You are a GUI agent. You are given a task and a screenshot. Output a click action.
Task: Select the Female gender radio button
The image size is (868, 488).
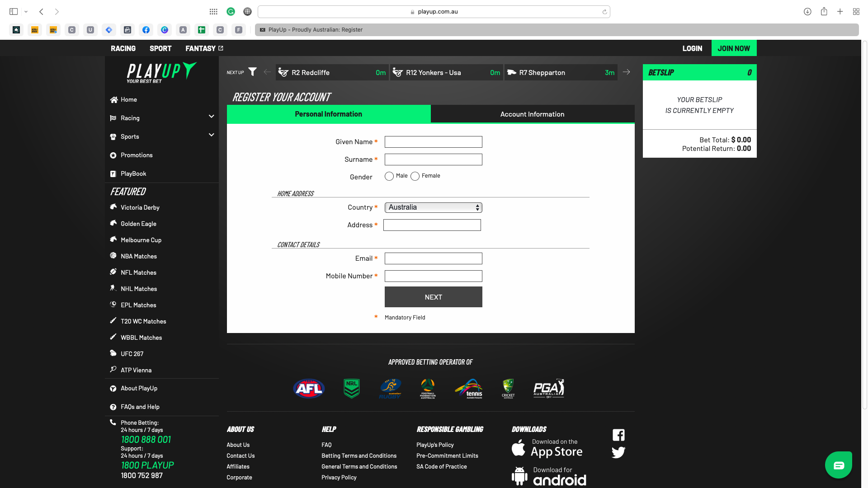(x=415, y=176)
